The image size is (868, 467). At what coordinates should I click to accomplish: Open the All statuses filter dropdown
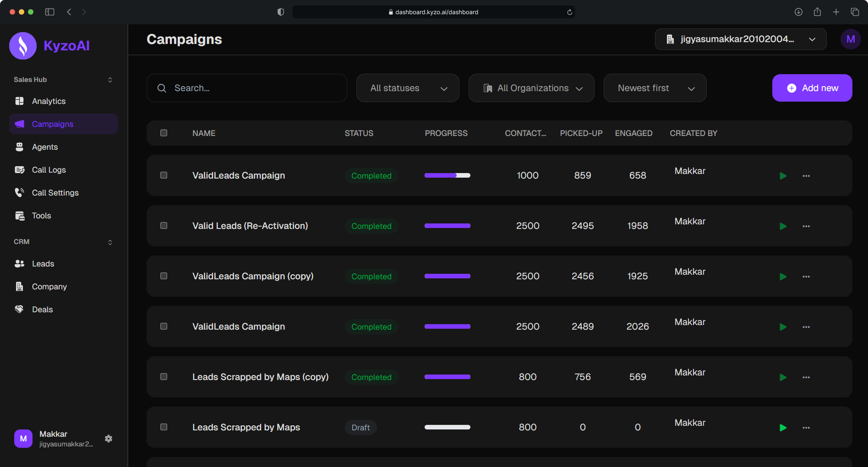(x=408, y=88)
